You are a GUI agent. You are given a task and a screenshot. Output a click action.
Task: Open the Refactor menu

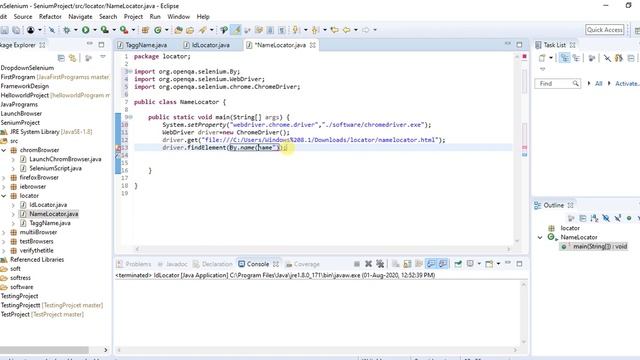click(50, 17)
